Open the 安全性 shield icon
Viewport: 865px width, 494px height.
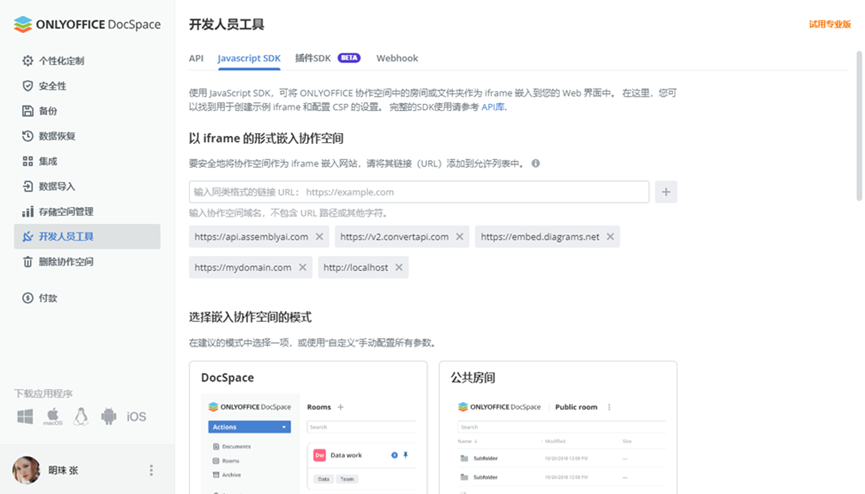click(x=28, y=86)
